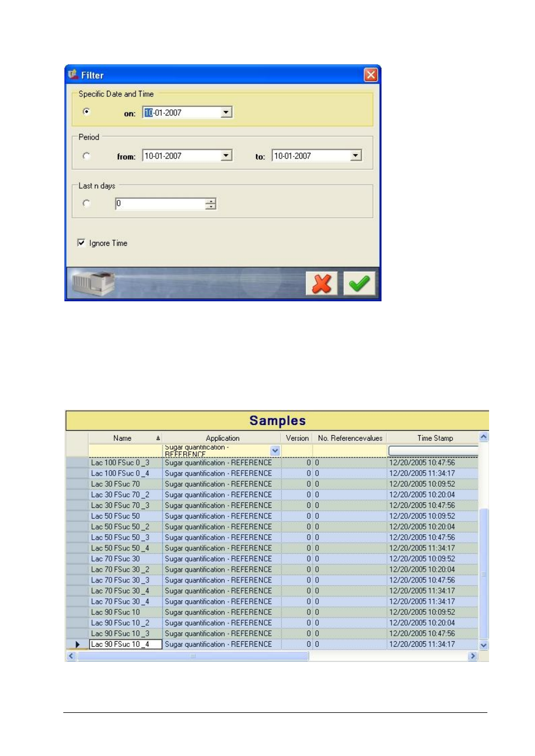Click the name cell 'Lac 90 FSuc 10 _4'

click(125, 644)
